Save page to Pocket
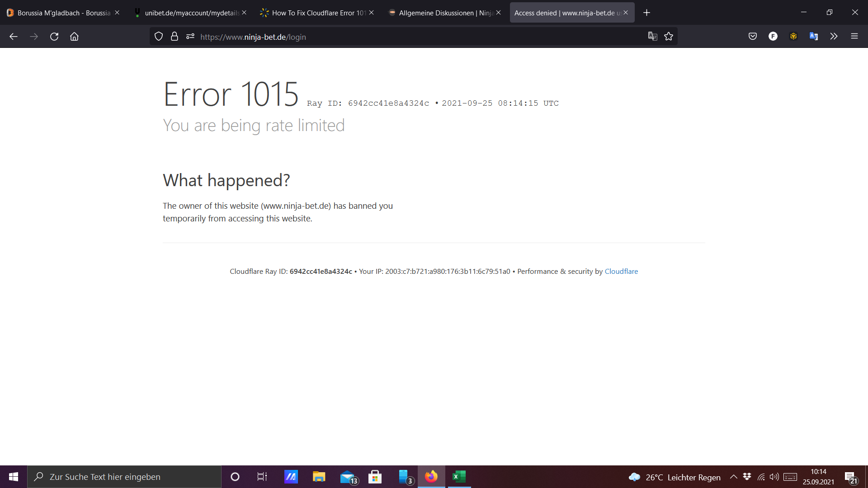This screenshot has width=868, height=488. pos(753,37)
